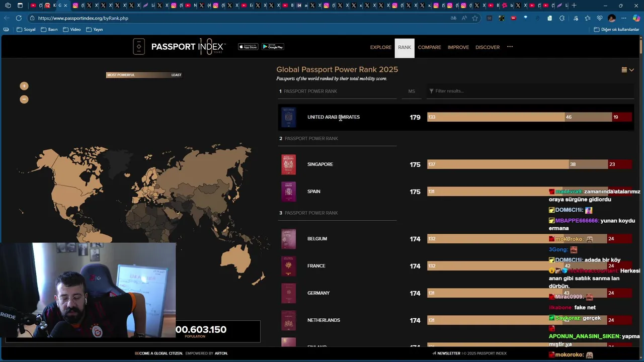
Task: Click the MOST POWERFUL legend gradient bar
Action: 144,75
